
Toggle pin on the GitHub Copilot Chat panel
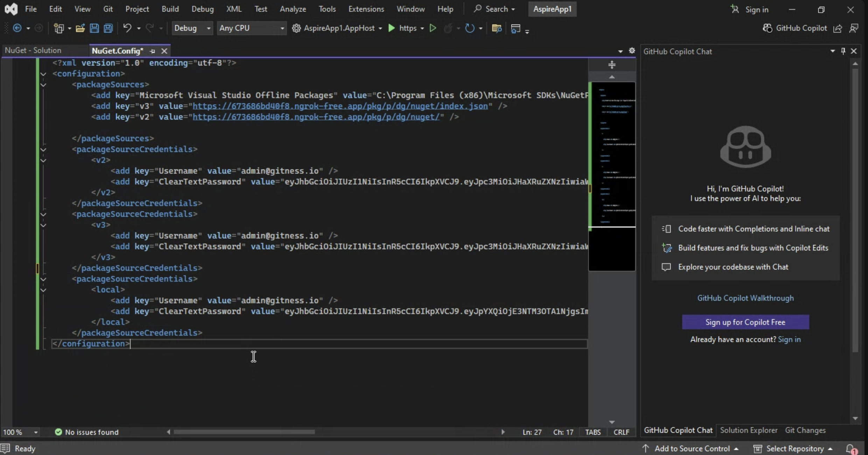pos(843,51)
